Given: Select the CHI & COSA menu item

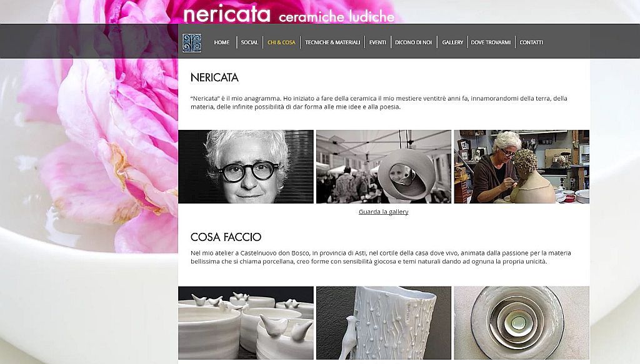Looking at the screenshot, I should pos(281,42).
